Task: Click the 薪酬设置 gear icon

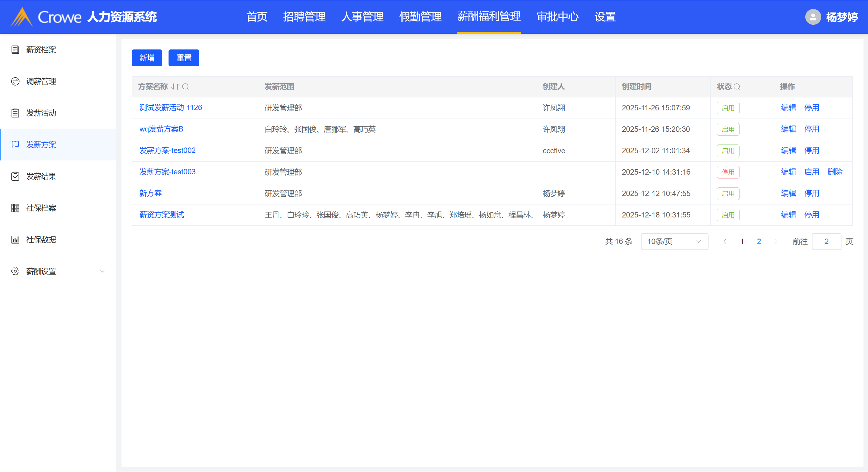Action: tap(15, 271)
